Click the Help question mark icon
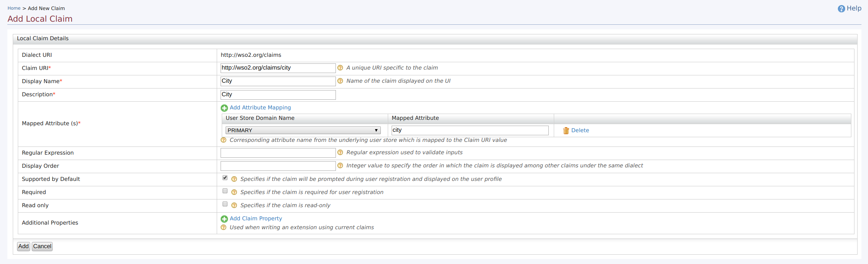Screen dimensions: 868x264 (841, 9)
